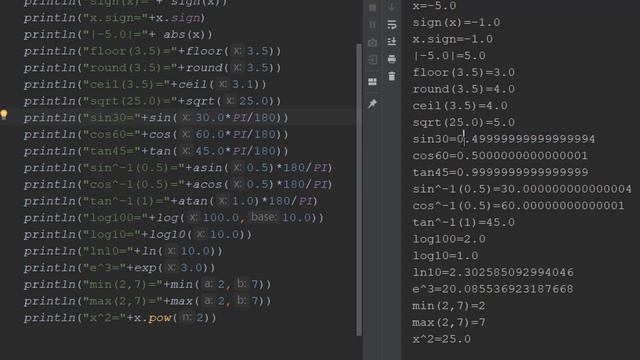The width and height of the screenshot is (640, 360).
Task: Click the yellow lightbulb intention icon
Action: (4, 115)
